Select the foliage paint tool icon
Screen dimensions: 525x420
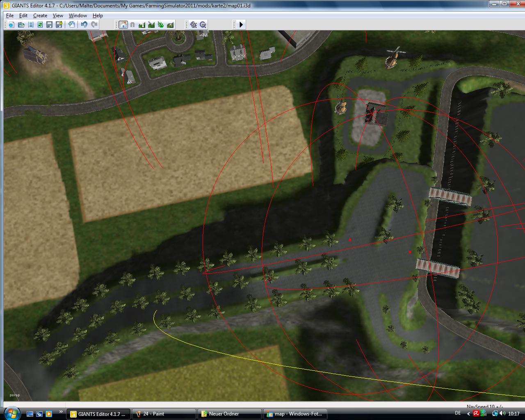[x=161, y=25]
